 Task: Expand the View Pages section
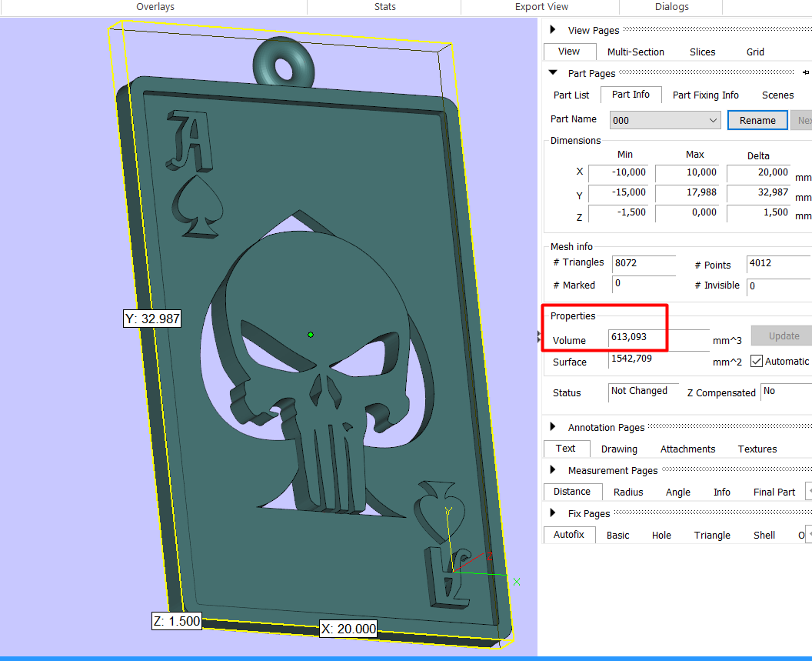coord(553,29)
